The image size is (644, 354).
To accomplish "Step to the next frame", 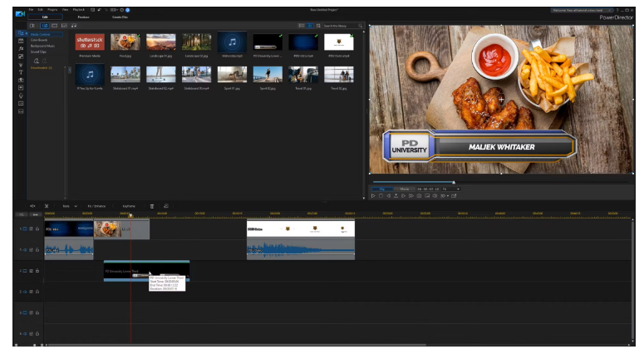I will pos(403,196).
